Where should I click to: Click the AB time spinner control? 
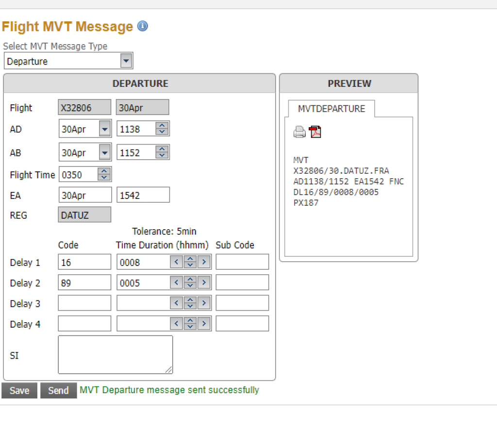tap(163, 152)
